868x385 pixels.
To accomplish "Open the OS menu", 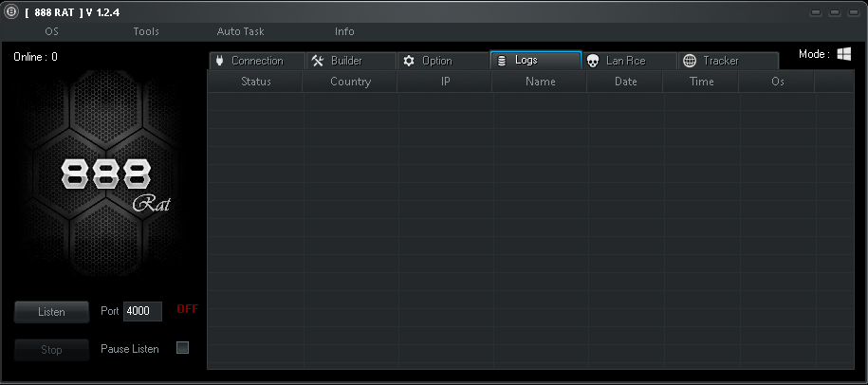I will coord(51,31).
